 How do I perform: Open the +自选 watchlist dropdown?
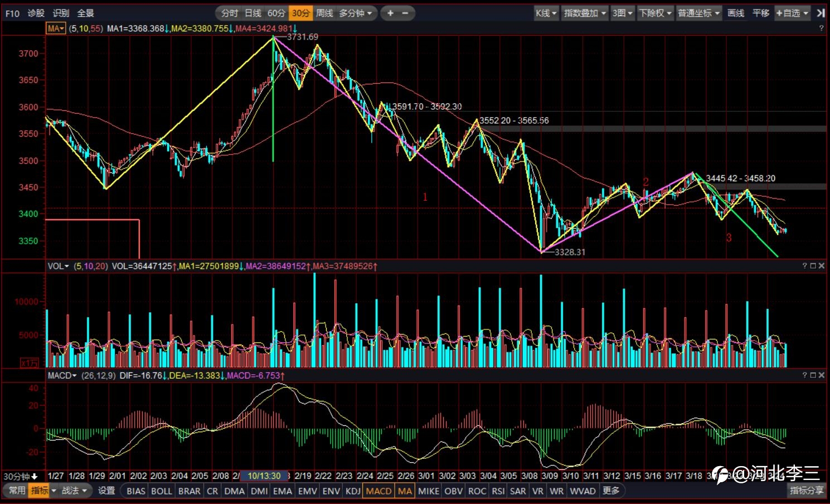pos(792,13)
